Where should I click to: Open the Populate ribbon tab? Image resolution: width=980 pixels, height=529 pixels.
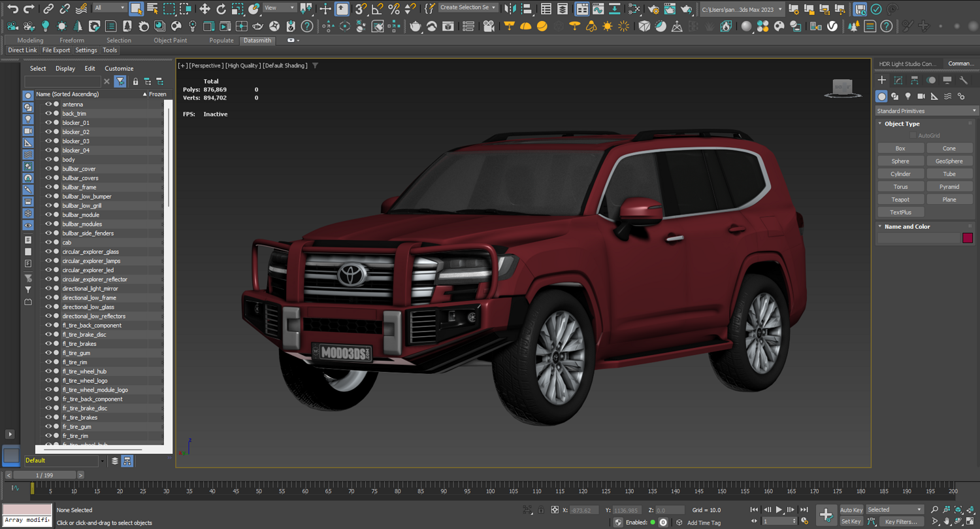pyautogui.click(x=221, y=41)
